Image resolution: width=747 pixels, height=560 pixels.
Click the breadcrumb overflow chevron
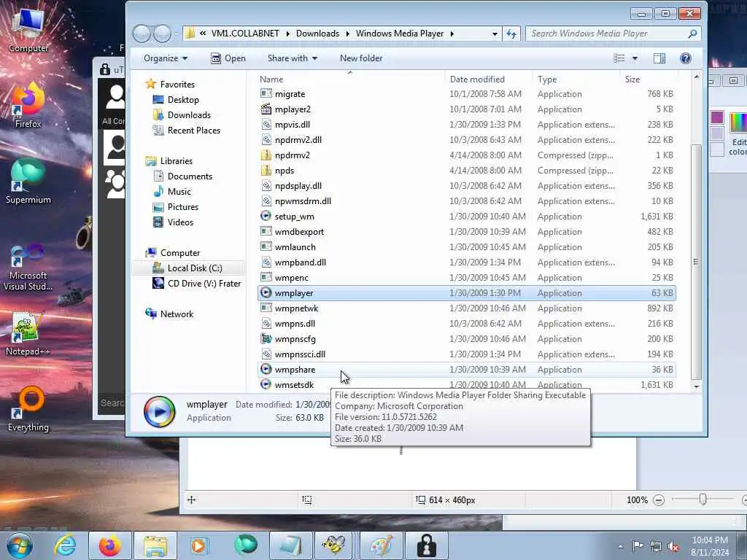[x=203, y=34]
